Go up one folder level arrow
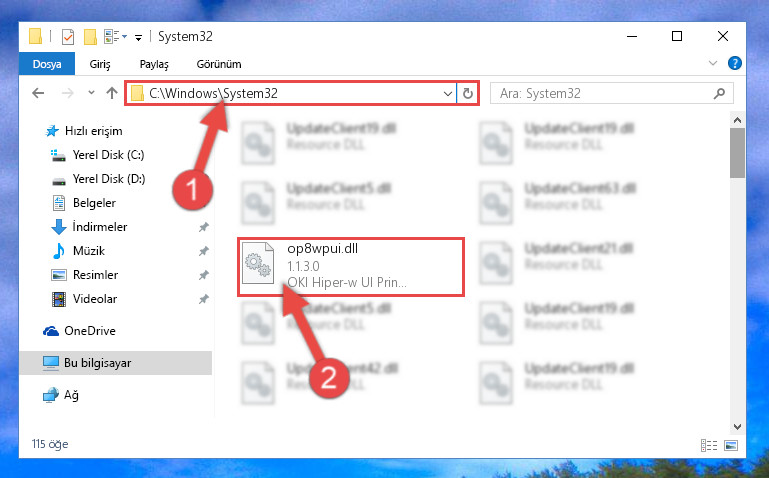 point(112,93)
